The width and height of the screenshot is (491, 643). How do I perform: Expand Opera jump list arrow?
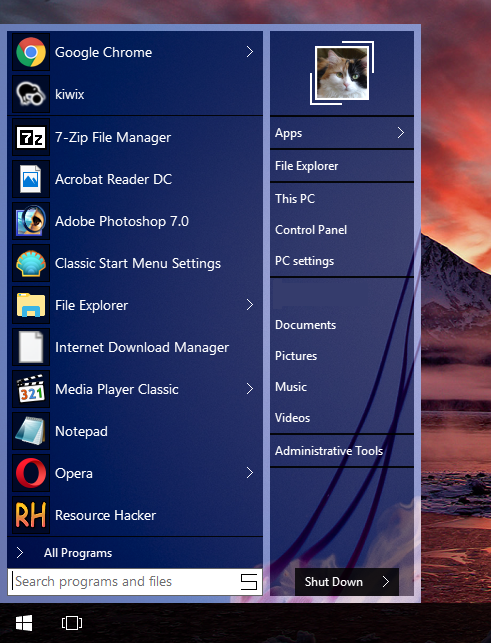[x=249, y=473]
